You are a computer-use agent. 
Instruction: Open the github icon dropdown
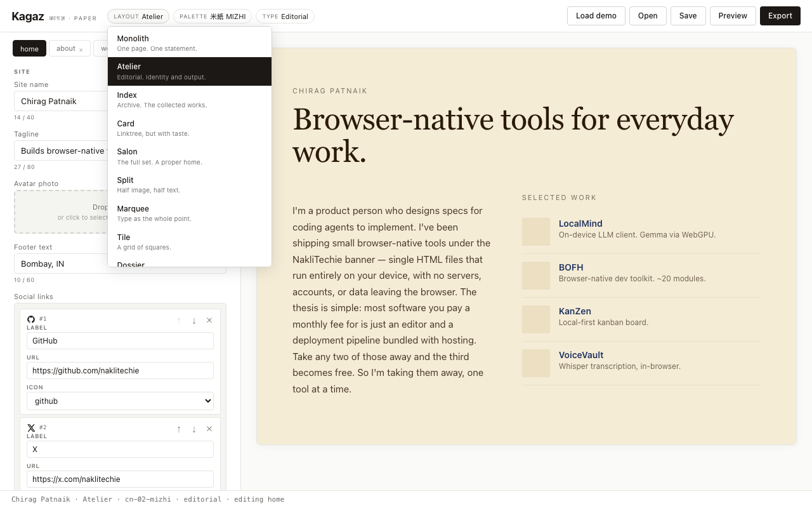click(x=120, y=401)
